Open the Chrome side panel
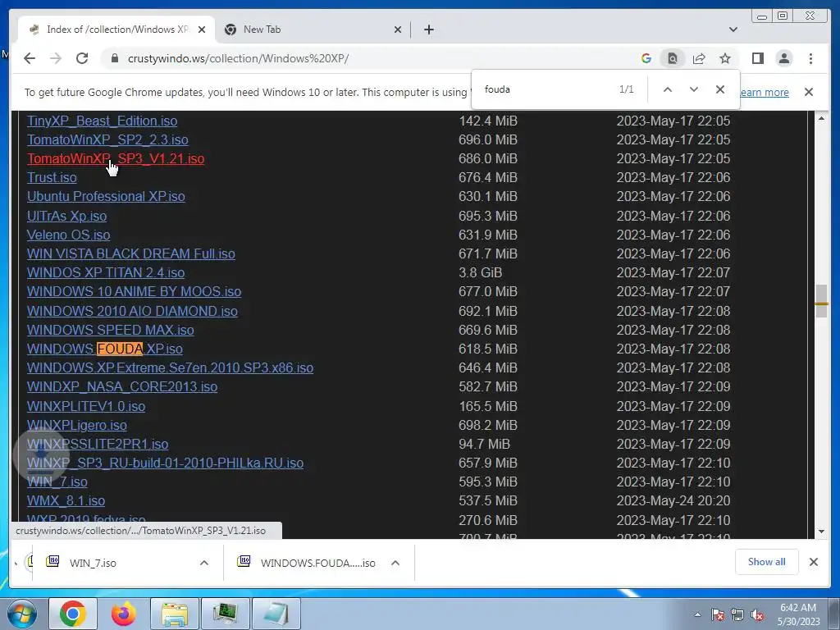The width and height of the screenshot is (840, 630). click(x=757, y=58)
